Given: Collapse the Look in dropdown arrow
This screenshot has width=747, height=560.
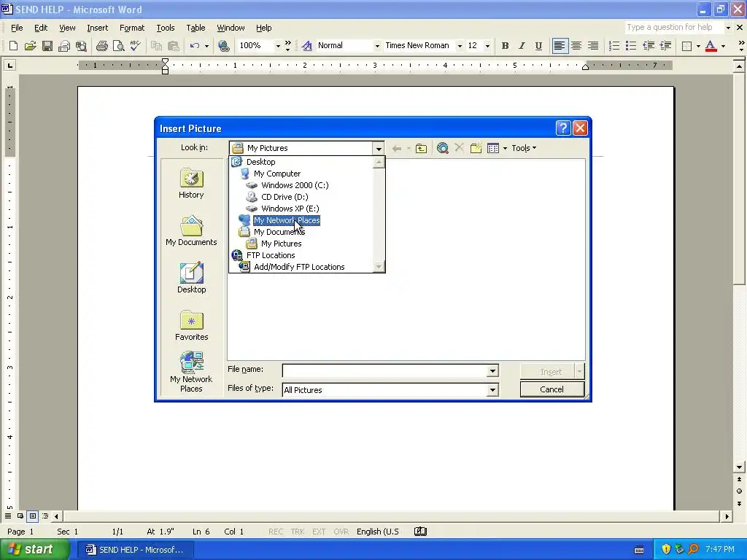Looking at the screenshot, I should [379, 148].
